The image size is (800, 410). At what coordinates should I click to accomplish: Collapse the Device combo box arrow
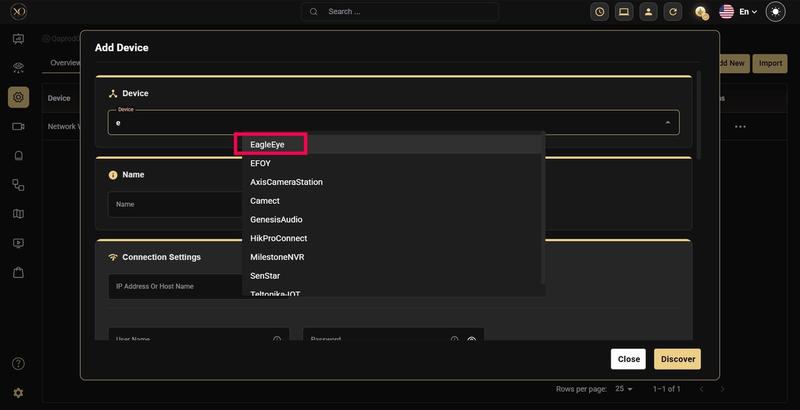coord(667,122)
